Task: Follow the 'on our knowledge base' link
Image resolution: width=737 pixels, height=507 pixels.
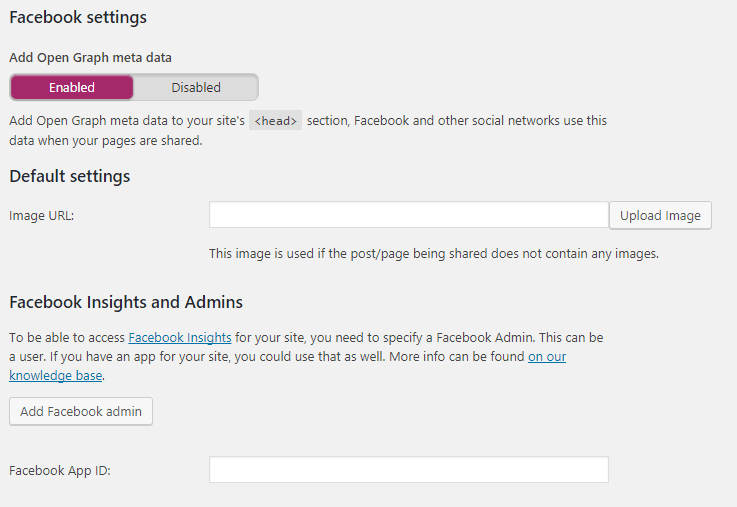Action: [x=546, y=357]
